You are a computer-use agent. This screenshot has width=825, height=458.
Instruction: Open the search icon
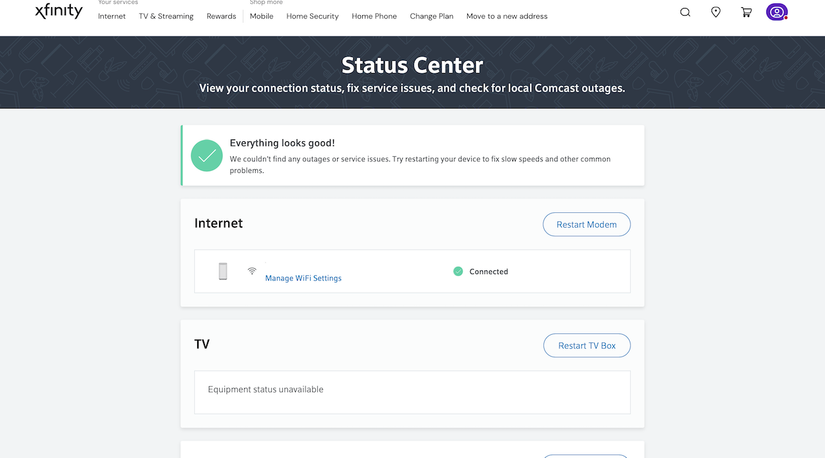point(685,12)
